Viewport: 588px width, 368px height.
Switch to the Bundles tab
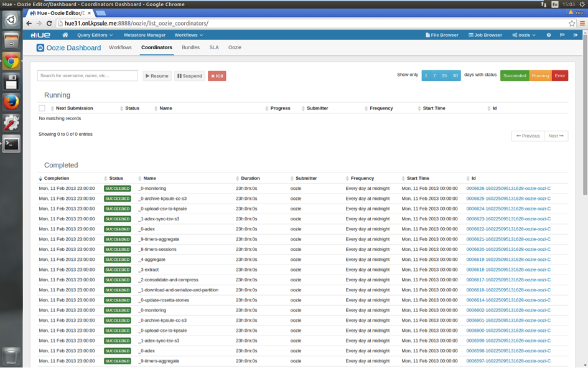[x=190, y=47]
